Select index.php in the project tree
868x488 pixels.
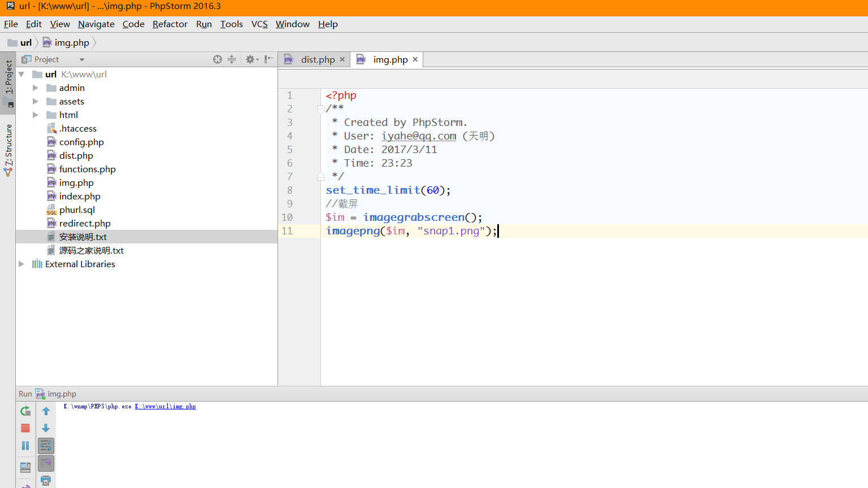click(80, 196)
